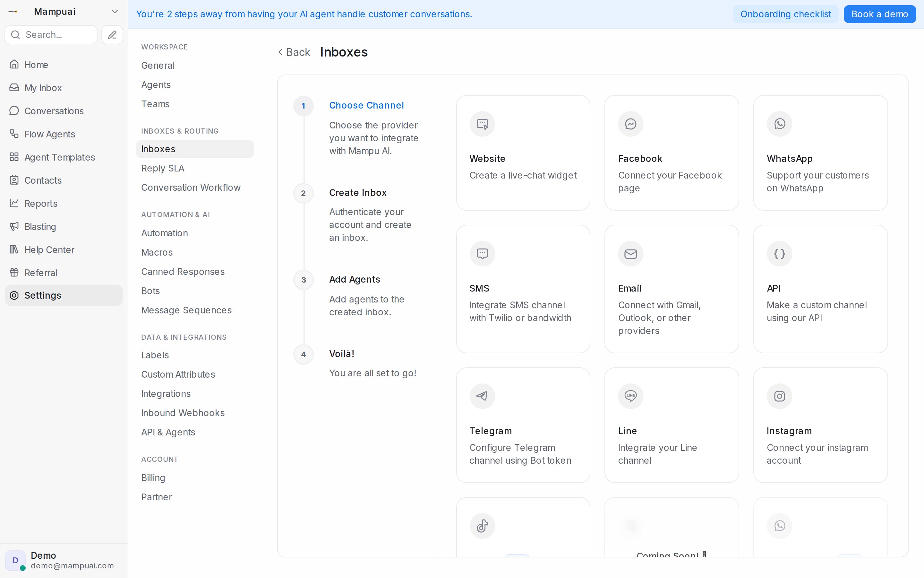924x578 pixels.
Task: Select the WhatsApp channel icon
Action: tap(780, 124)
